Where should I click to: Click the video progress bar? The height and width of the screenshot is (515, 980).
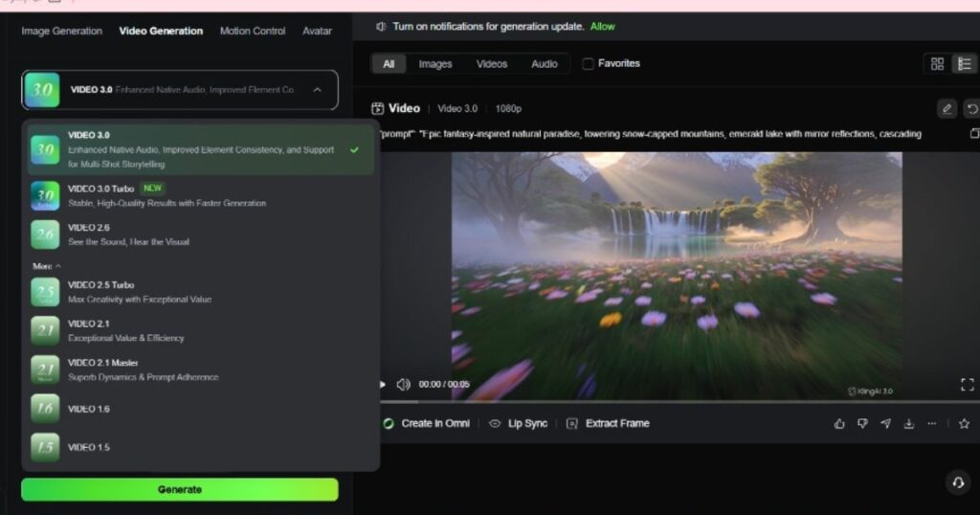click(680, 402)
